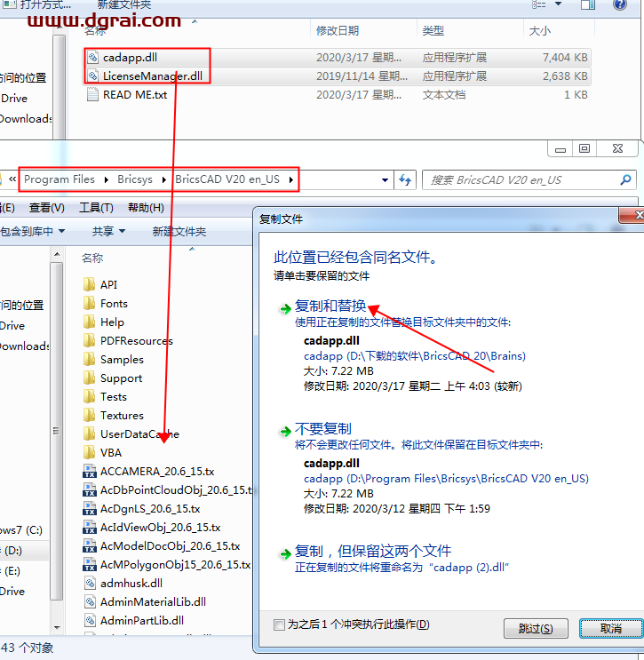Check 'do this for next 1 conflict' checkbox
This screenshot has width=644, height=660.
[279, 624]
